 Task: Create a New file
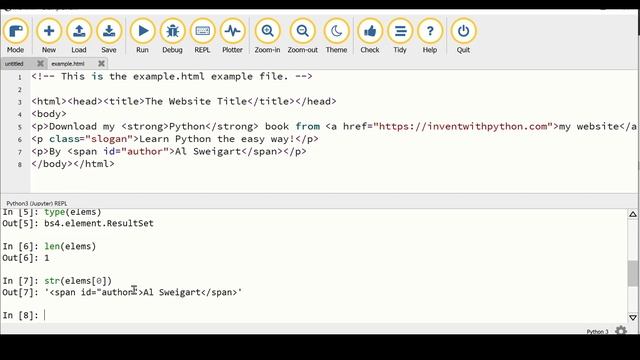click(49, 36)
